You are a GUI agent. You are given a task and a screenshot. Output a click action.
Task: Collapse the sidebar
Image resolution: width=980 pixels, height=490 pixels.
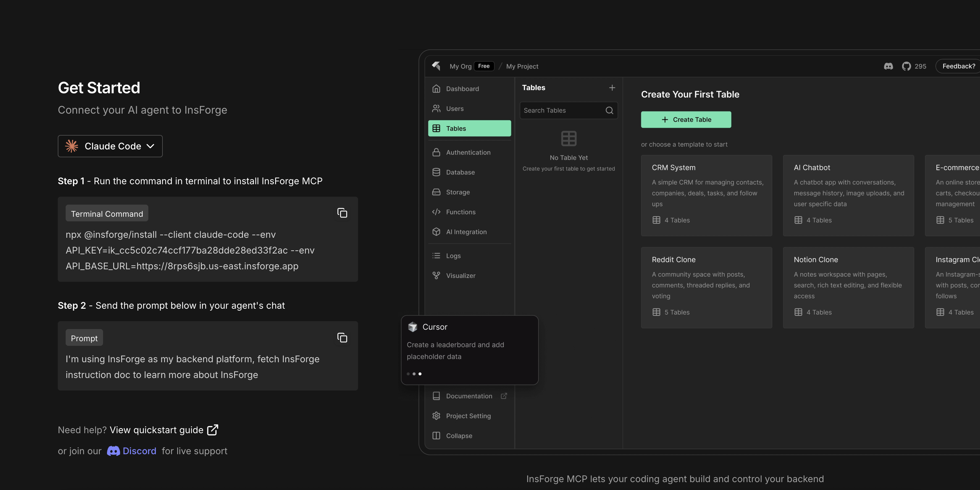click(459, 435)
